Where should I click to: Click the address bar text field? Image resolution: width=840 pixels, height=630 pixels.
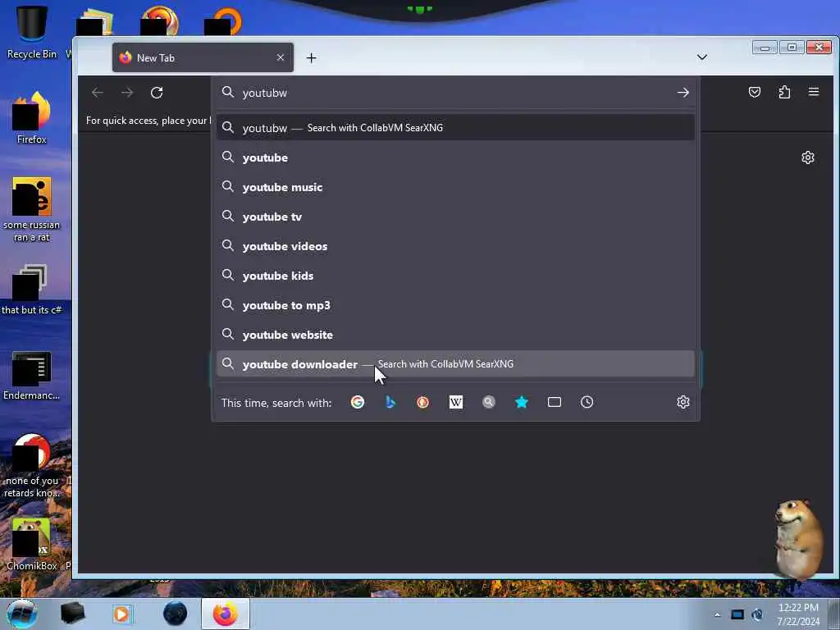455,93
